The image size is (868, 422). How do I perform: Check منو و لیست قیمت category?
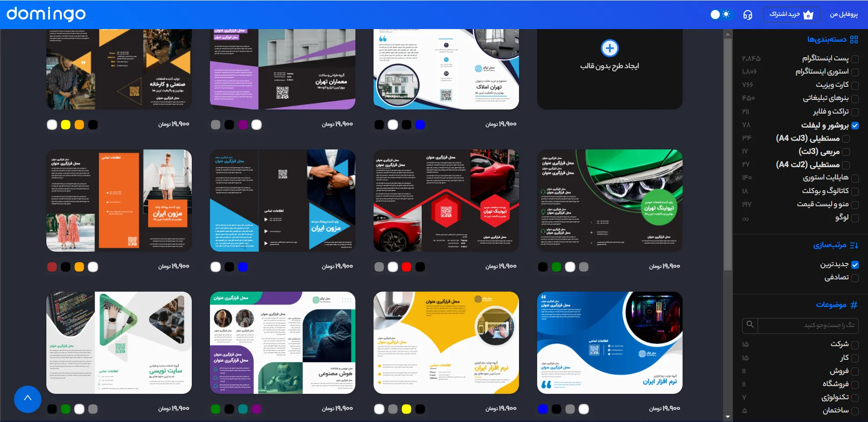coord(855,205)
